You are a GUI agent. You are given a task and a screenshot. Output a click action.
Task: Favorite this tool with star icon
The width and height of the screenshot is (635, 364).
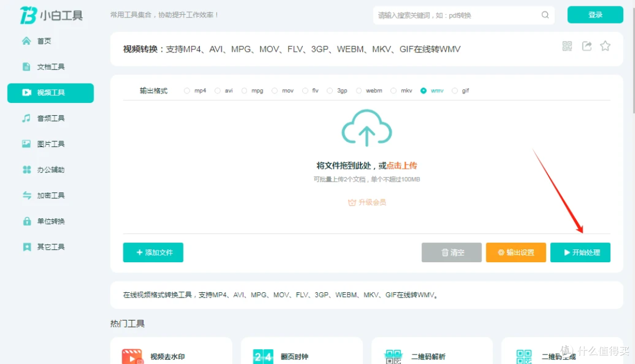click(605, 46)
